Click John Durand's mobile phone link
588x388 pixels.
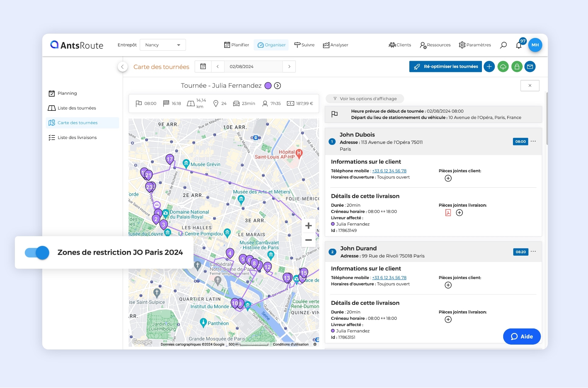[x=389, y=277]
